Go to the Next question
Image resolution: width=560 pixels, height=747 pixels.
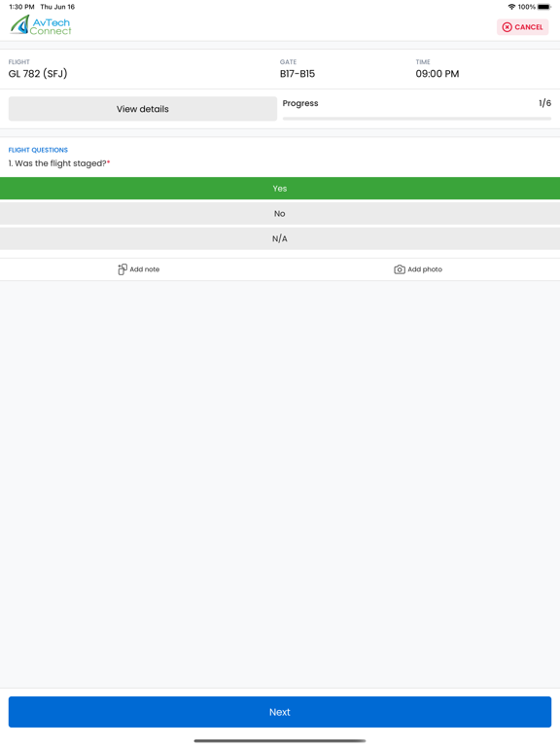[x=280, y=712]
